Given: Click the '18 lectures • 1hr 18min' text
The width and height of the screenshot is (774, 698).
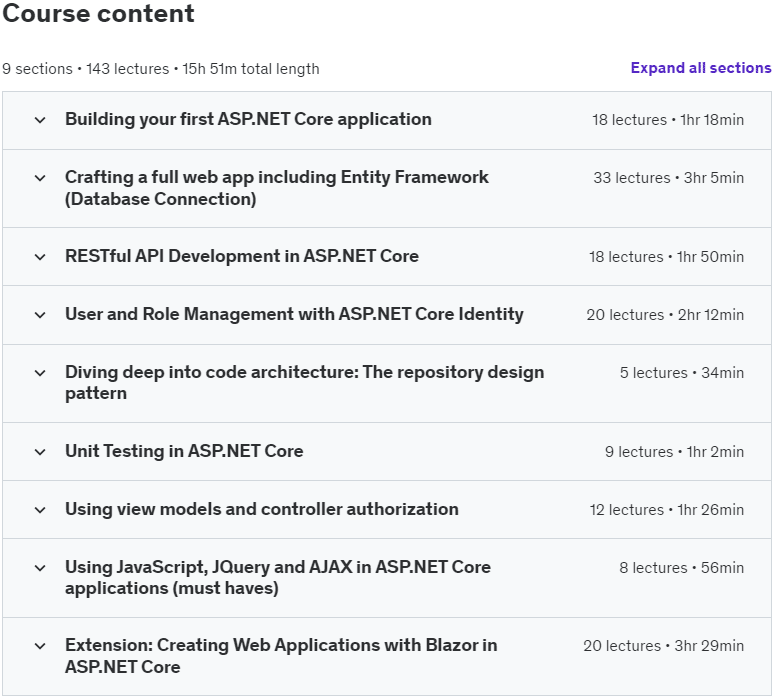Looking at the screenshot, I should pos(668,120).
